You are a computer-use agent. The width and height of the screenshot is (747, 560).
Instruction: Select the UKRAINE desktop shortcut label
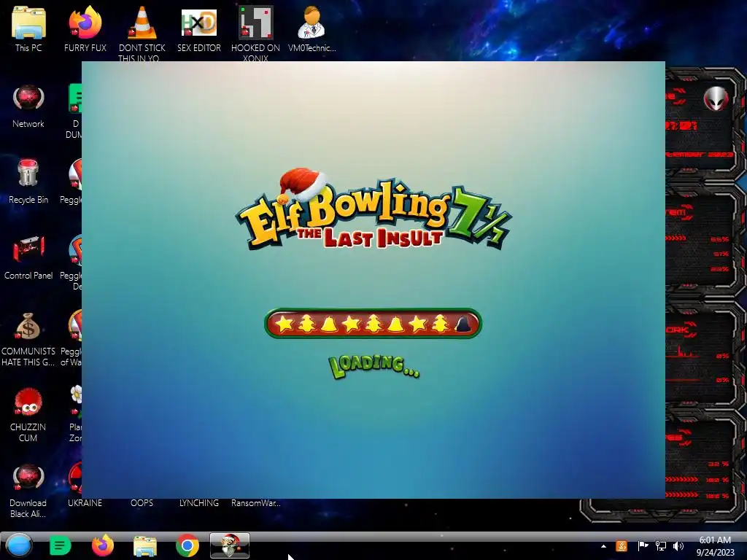click(x=85, y=503)
